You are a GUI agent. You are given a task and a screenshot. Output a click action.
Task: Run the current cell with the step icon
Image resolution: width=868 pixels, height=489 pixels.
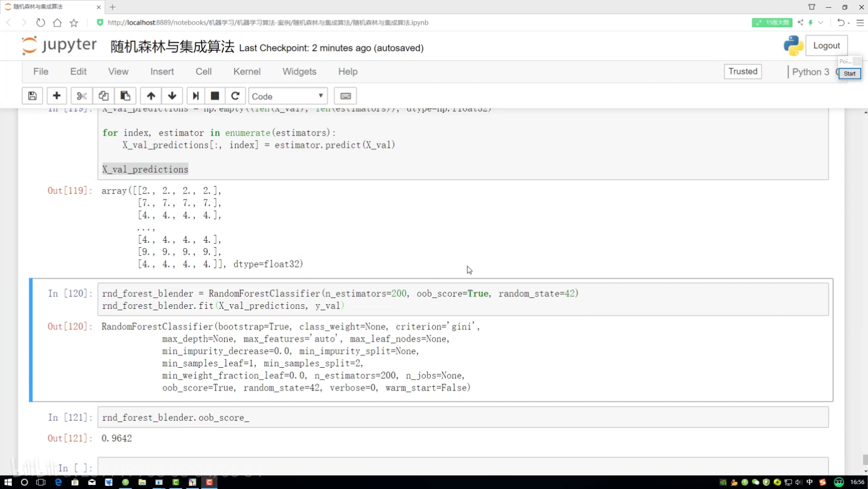(x=196, y=96)
